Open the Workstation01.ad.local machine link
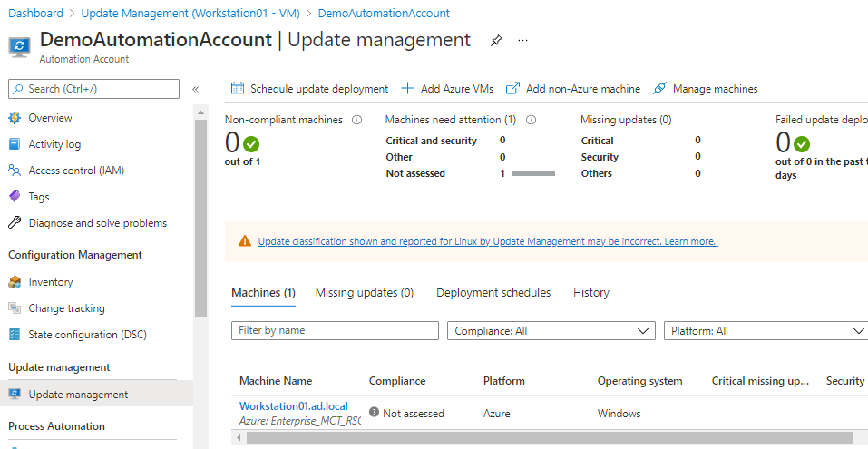This screenshot has height=449, width=868. (293, 405)
